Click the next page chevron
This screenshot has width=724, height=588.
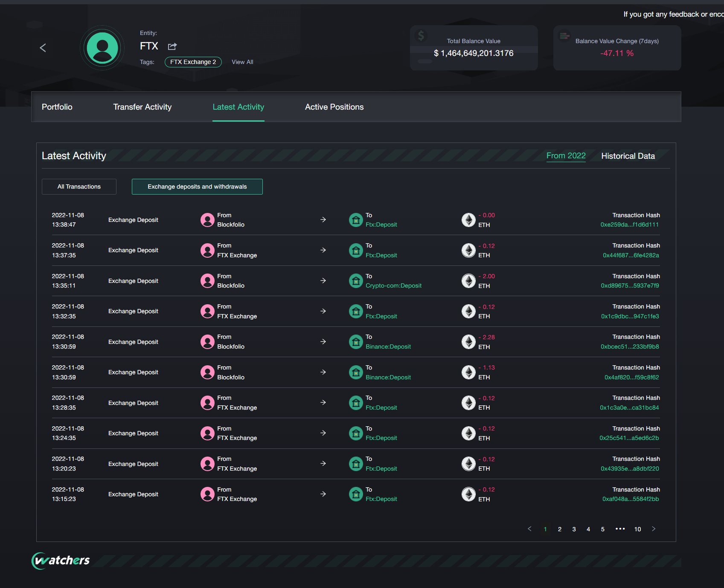[653, 529]
